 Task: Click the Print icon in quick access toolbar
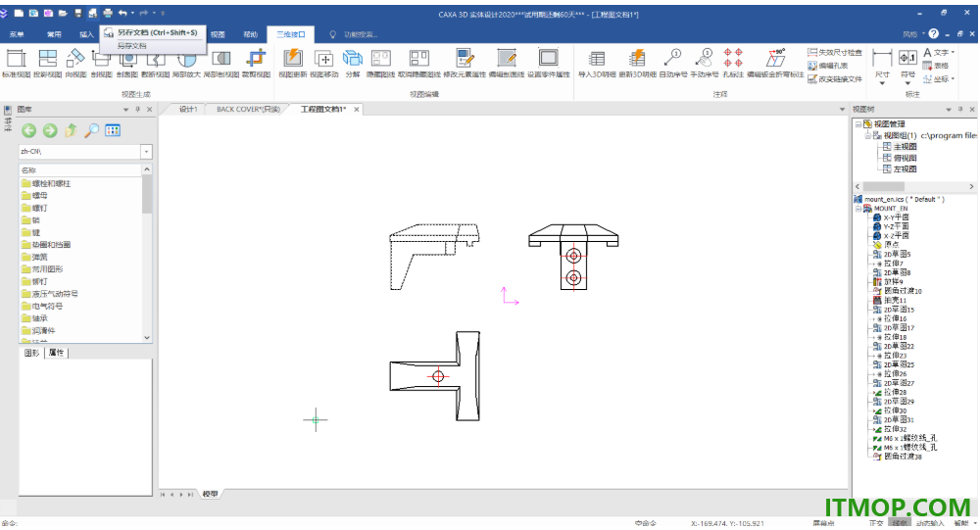click(108, 13)
